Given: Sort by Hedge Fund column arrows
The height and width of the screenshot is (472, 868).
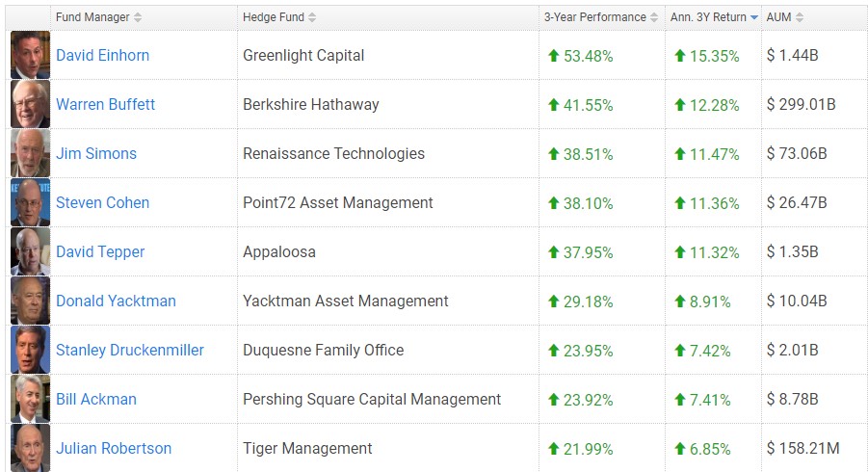Looking at the screenshot, I should coord(312,17).
